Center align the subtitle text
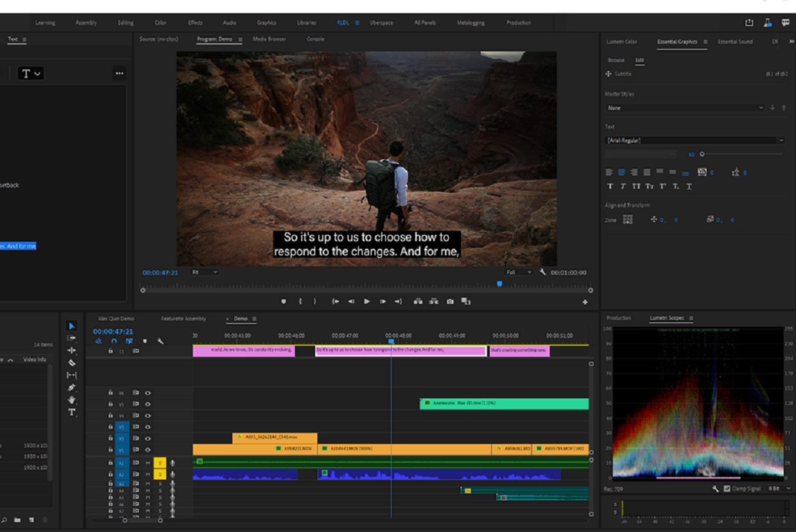 click(x=621, y=172)
